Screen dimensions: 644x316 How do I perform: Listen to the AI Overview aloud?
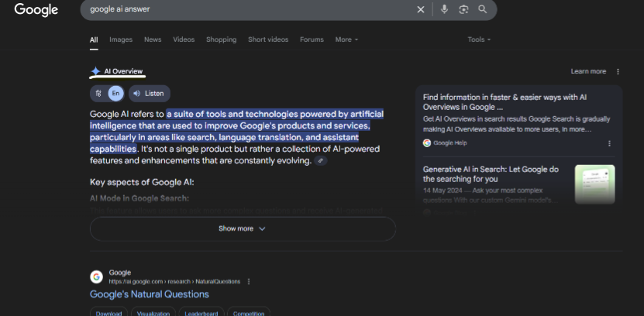click(x=150, y=94)
